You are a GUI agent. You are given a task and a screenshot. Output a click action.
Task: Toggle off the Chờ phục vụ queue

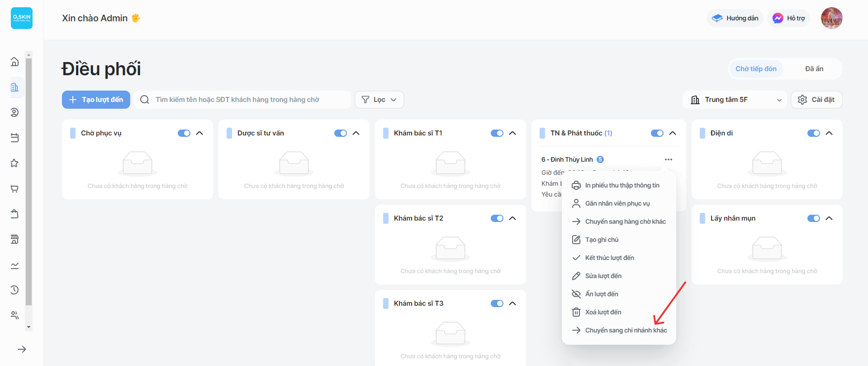[x=184, y=133]
